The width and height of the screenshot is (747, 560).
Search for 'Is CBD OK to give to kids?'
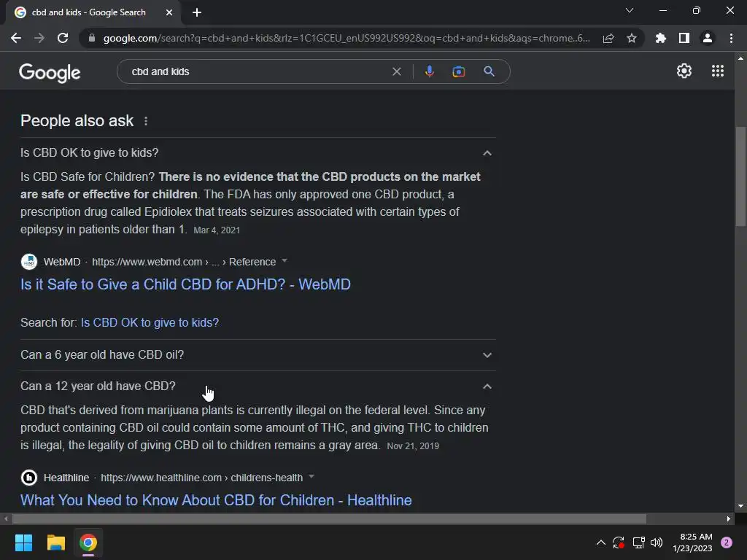pyautogui.click(x=150, y=322)
